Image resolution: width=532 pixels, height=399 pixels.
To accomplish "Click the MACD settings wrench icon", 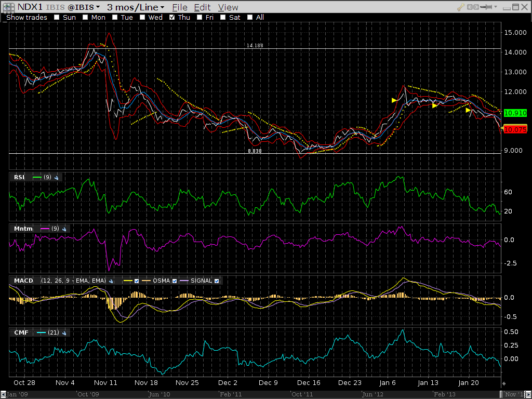I will (x=111, y=281).
